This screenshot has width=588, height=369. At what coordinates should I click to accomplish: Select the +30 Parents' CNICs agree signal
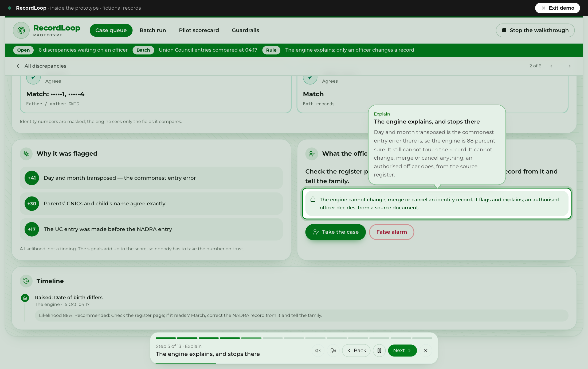pos(151,203)
